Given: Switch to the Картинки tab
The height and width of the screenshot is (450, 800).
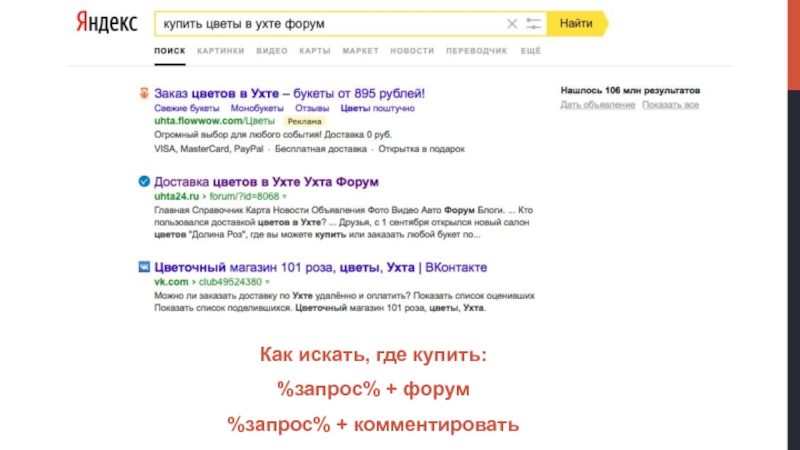Looking at the screenshot, I should click(221, 51).
